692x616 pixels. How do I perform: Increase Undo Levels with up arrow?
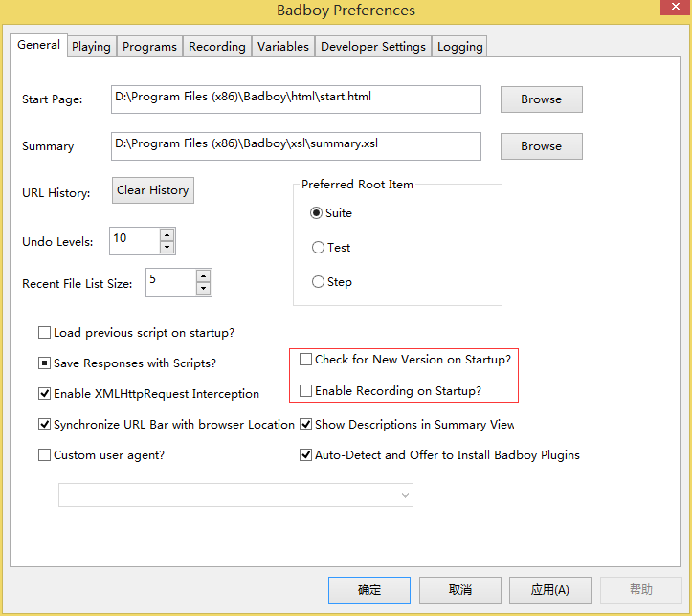point(167,235)
